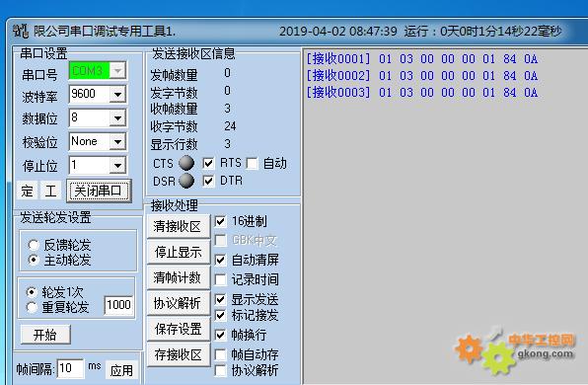The height and width of the screenshot is (385, 588).
Task: Click the 协议解析 button
Action: point(179,303)
